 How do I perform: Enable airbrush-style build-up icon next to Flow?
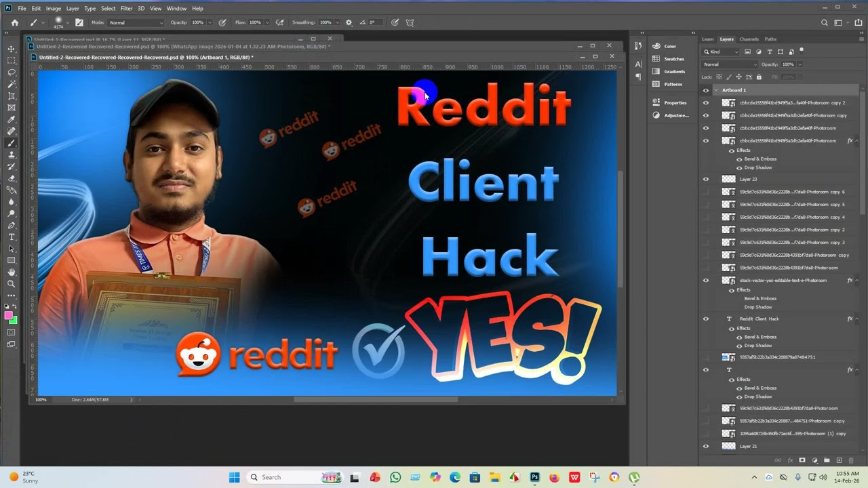pyautogui.click(x=279, y=22)
